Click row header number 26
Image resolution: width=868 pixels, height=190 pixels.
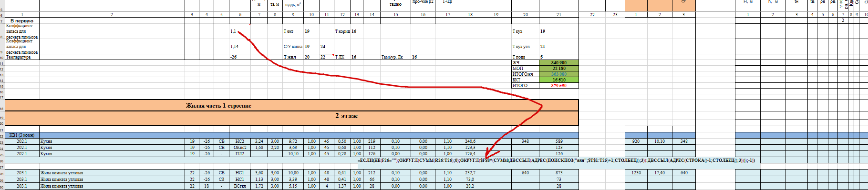pos(2,161)
